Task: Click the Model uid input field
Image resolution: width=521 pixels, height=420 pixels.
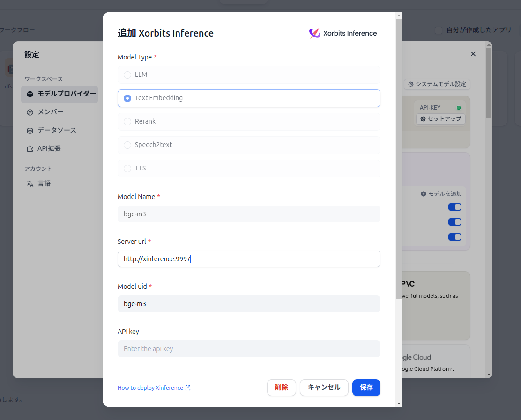Action: click(249, 304)
